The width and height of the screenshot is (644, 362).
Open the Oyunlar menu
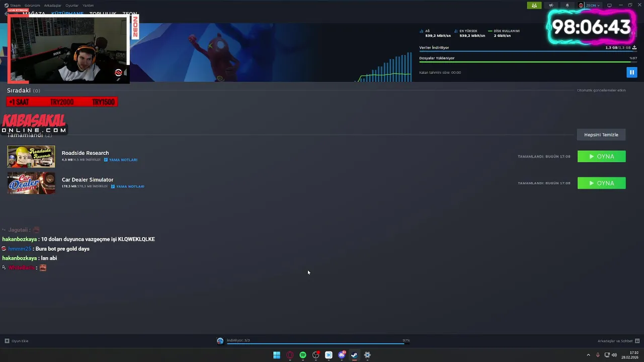pos(72,6)
